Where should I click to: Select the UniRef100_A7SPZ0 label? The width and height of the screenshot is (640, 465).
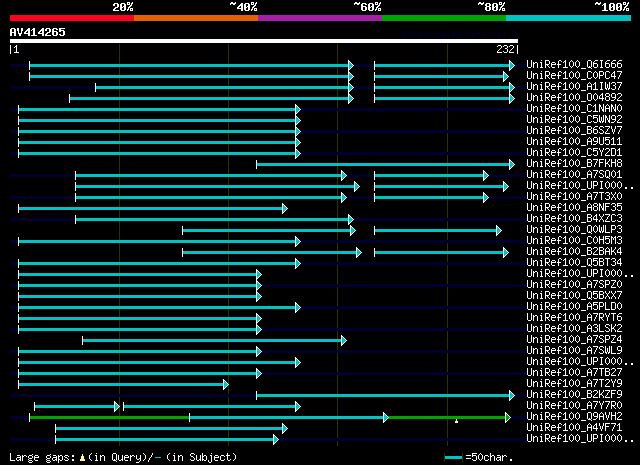point(574,285)
